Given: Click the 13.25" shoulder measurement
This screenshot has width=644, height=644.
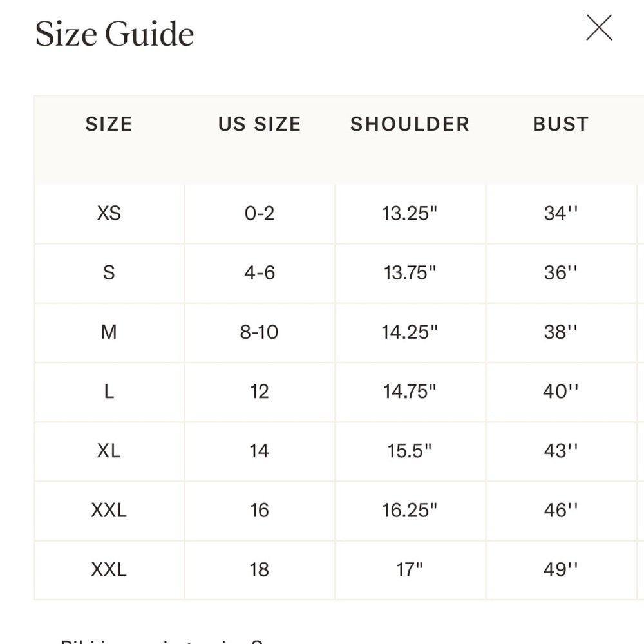Looking at the screenshot, I should coord(410,214).
